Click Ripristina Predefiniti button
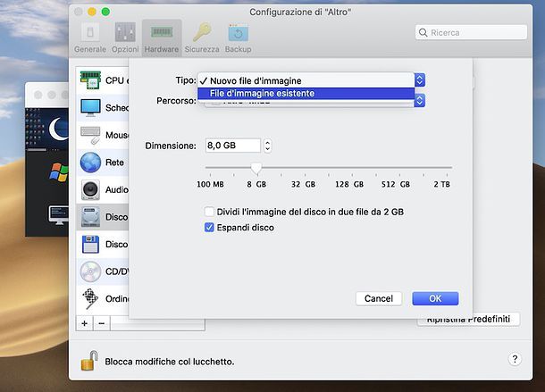The image size is (545, 392). pos(468,319)
